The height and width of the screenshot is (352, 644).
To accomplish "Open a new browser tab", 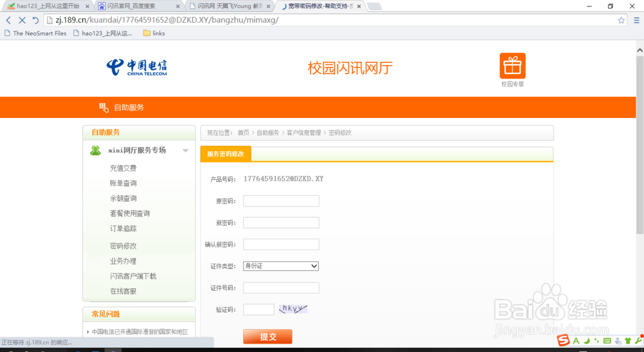I will coord(374,6).
